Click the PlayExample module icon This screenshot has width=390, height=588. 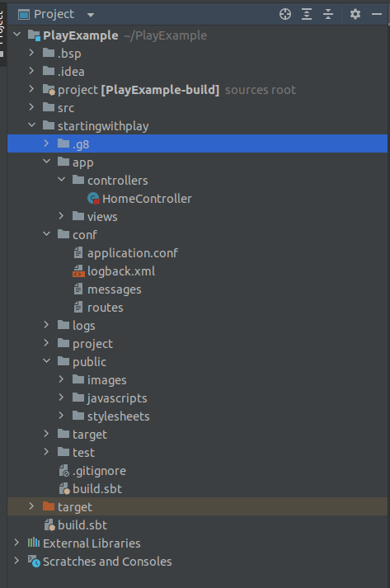[34, 35]
